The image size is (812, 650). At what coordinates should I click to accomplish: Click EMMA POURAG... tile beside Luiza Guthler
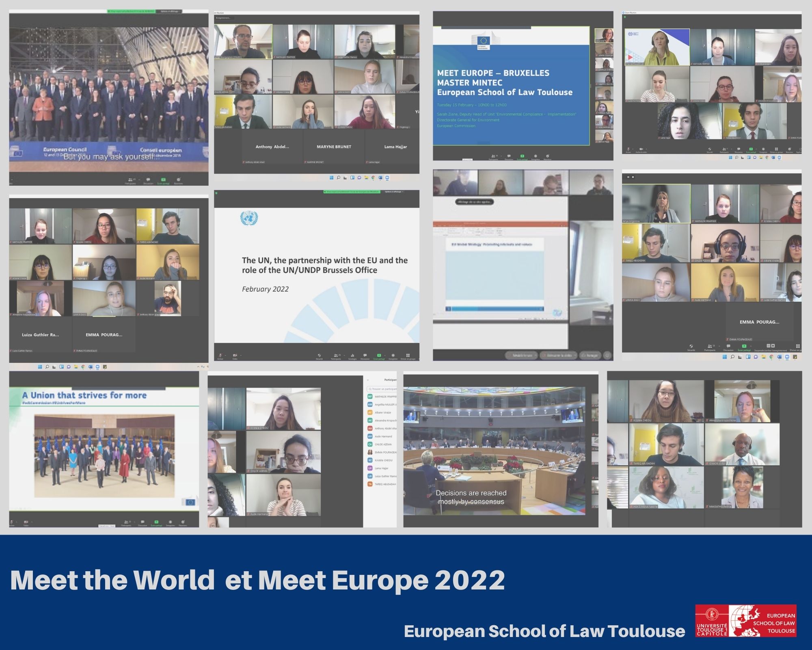pos(104,335)
